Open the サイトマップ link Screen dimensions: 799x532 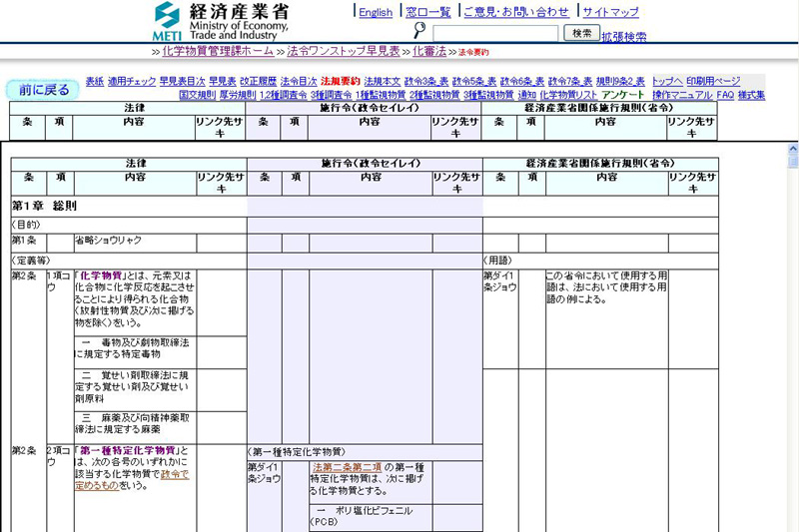(x=610, y=12)
